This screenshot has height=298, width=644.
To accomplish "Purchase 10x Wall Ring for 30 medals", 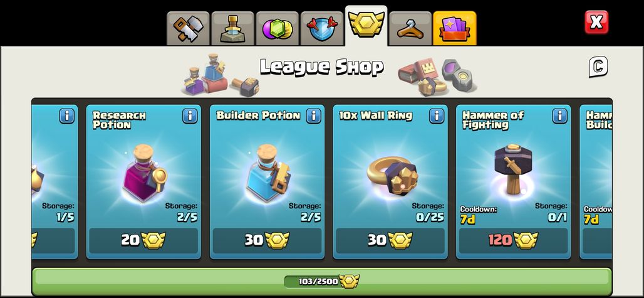I will [x=390, y=240].
